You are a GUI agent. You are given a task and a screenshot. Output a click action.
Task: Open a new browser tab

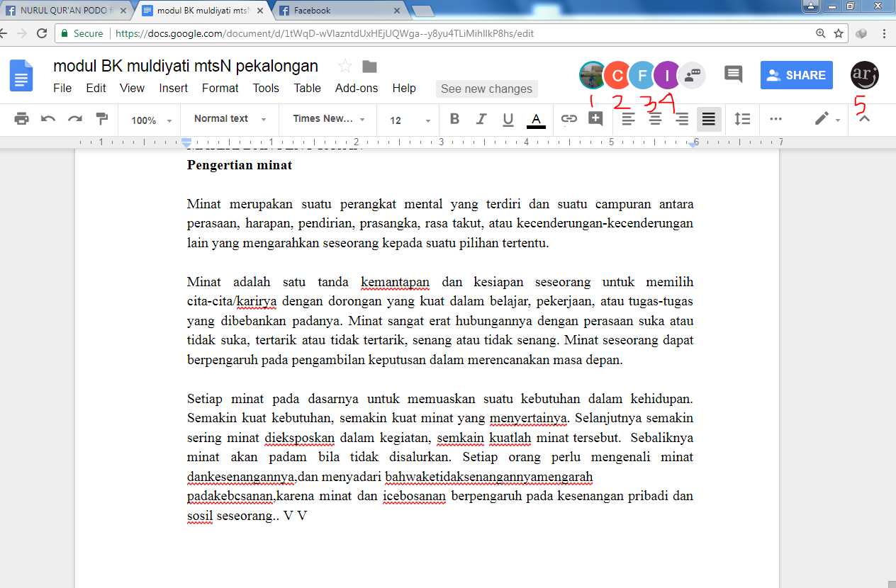423,11
